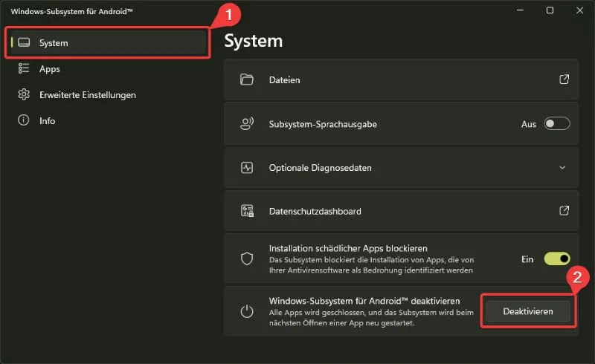Click the System page heading

(254, 41)
